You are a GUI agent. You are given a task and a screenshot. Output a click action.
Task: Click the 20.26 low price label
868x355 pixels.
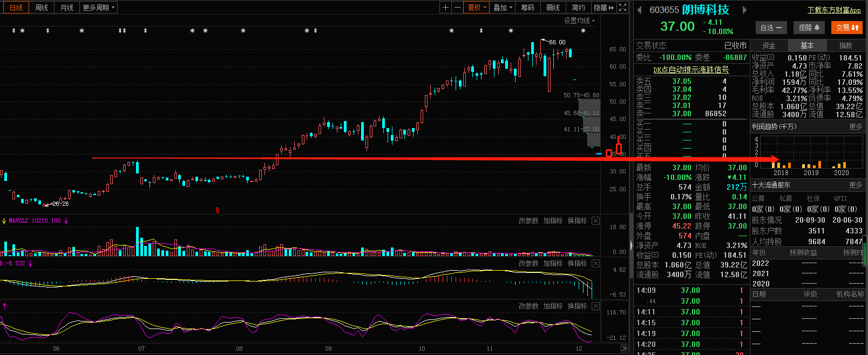pyautogui.click(x=60, y=204)
